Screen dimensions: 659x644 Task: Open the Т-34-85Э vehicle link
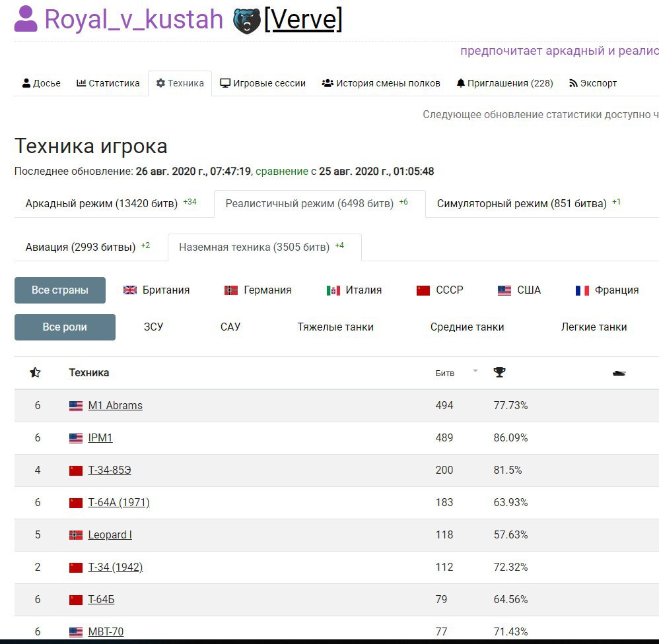pos(109,470)
